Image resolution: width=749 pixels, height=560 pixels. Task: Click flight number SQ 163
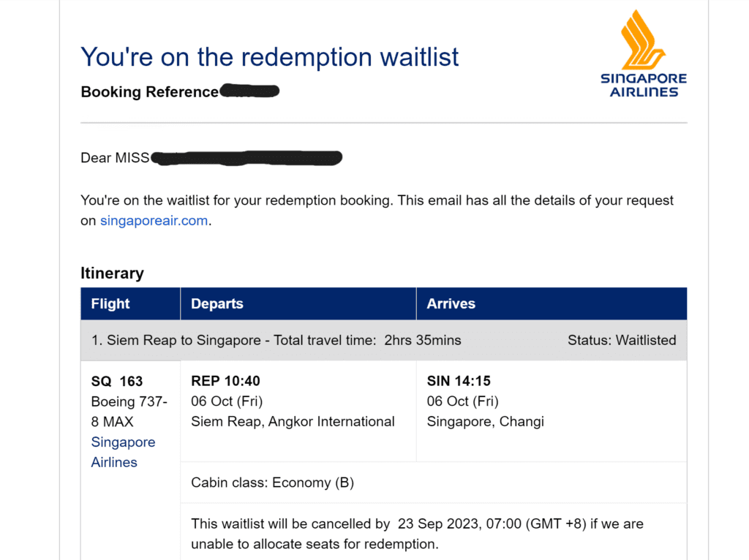pos(117,381)
